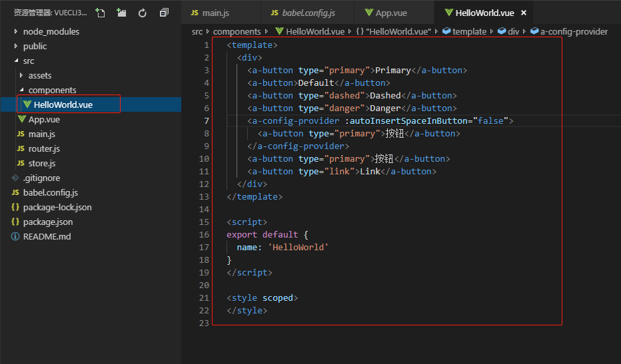The image size is (621, 364).
Task: Select the HelloWorld.vue editor tab
Action: [x=483, y=13]
